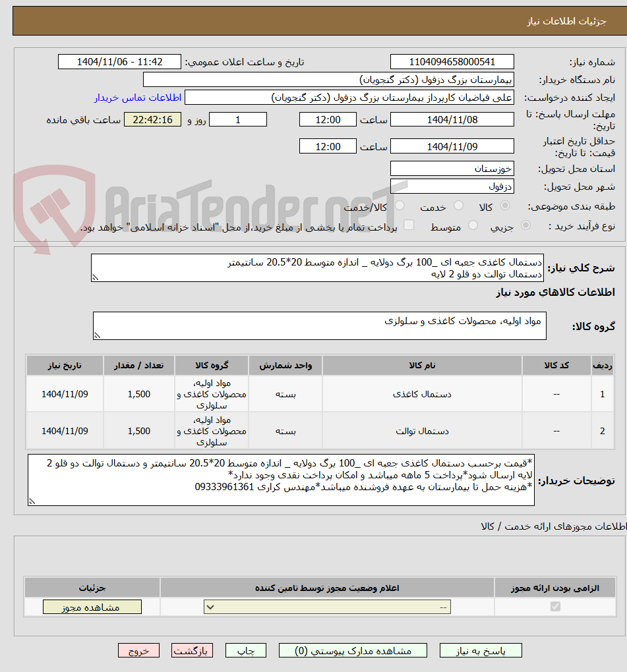Click the price validity date 1404/11/09 field
Screen dimensions: 627x672
tap(452, 146)
